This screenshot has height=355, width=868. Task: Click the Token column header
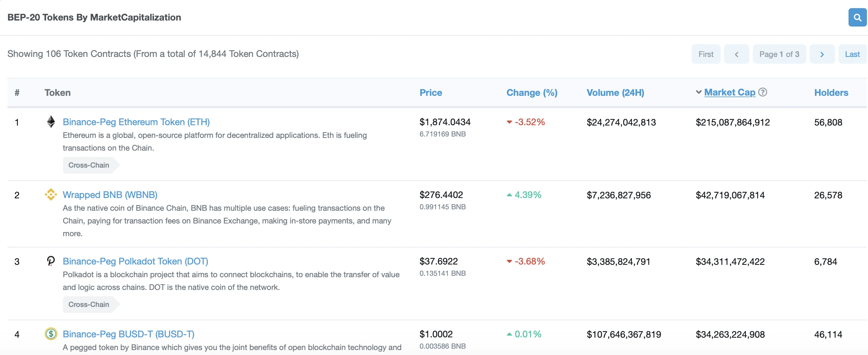(58, 93)
